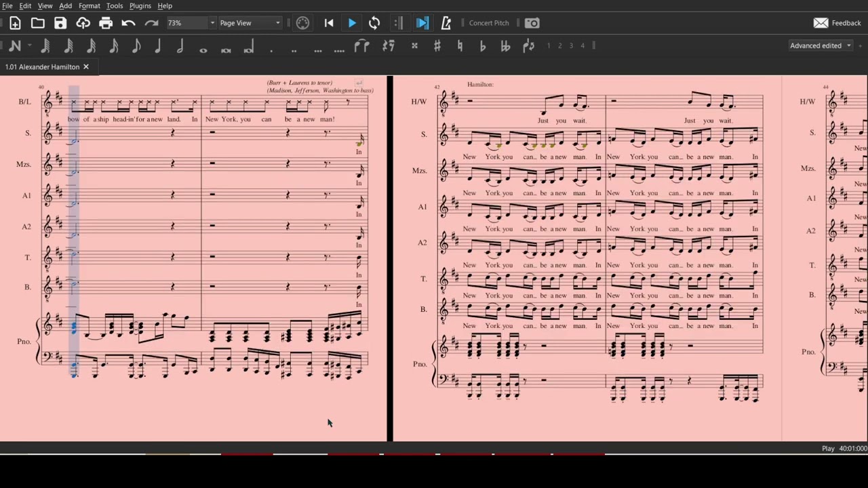The image size is (868, 488).
Task: Select the eighth note duration
Action: tap(136, 46)
